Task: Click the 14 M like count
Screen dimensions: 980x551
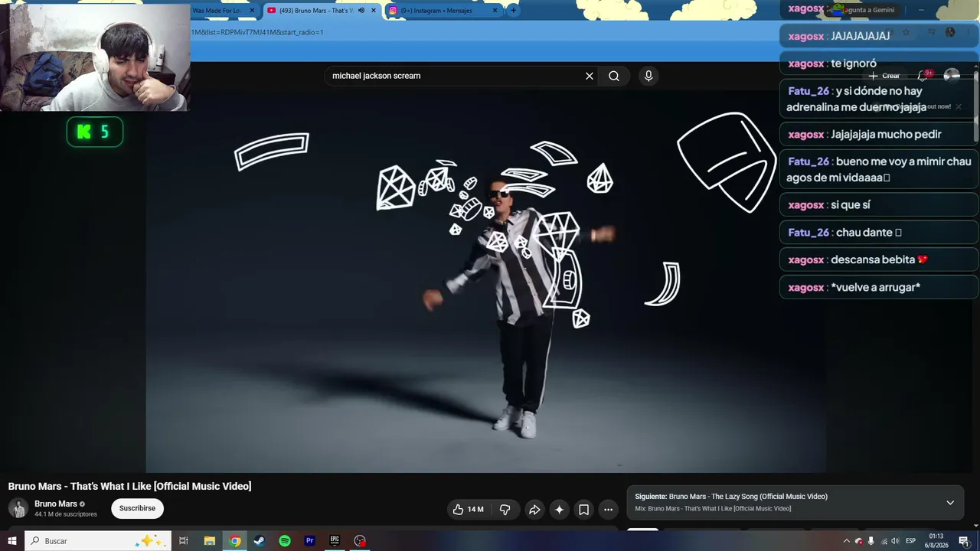Action: [x=475, y=510]
